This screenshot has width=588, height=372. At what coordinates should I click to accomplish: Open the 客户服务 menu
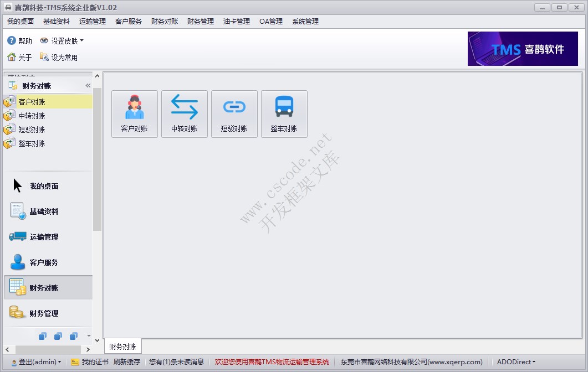(128, 22)
